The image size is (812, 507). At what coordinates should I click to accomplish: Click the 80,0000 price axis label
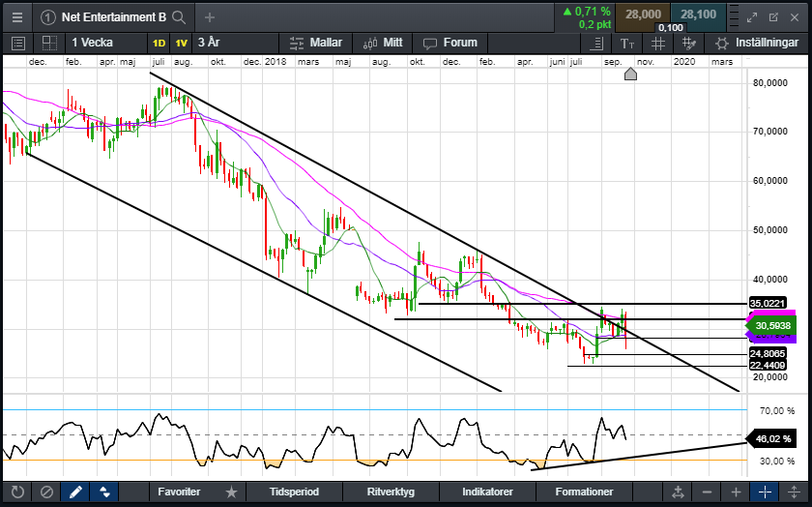click(x=770, y=82)
